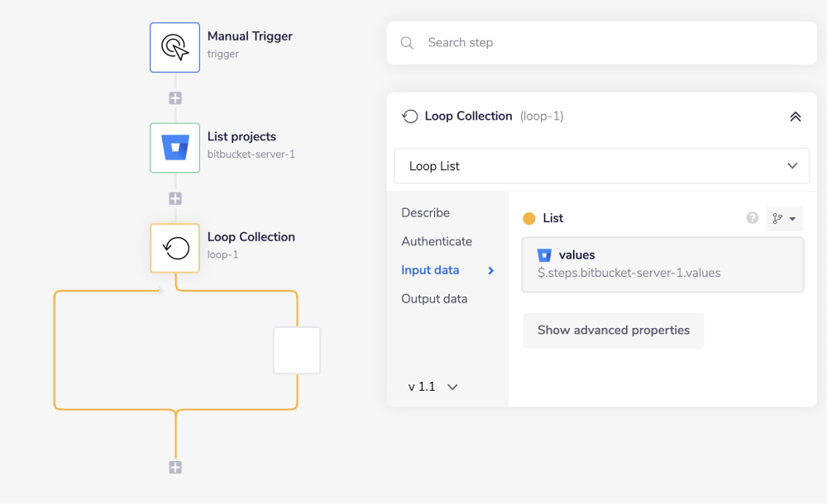The width and height of the screenshot is (827, 504).
Task: Click the plus icon between List projects and Loop Collection
Action: coord(174,197)
